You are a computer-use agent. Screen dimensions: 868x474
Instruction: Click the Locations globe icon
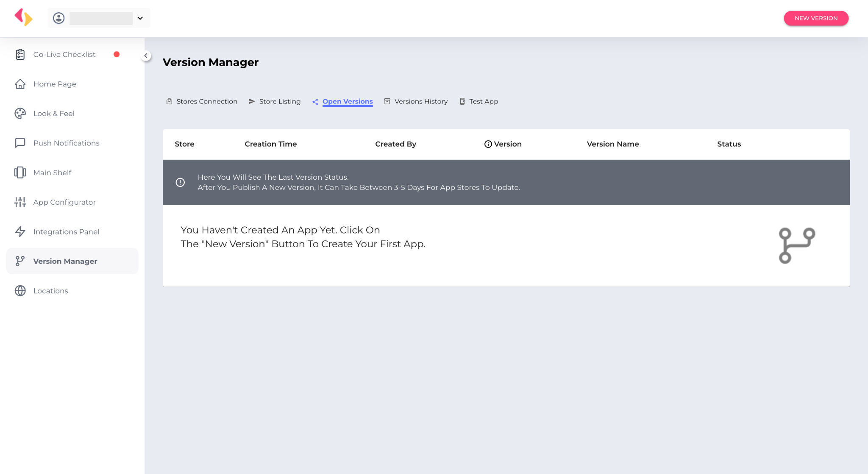[x=20, y=291]
